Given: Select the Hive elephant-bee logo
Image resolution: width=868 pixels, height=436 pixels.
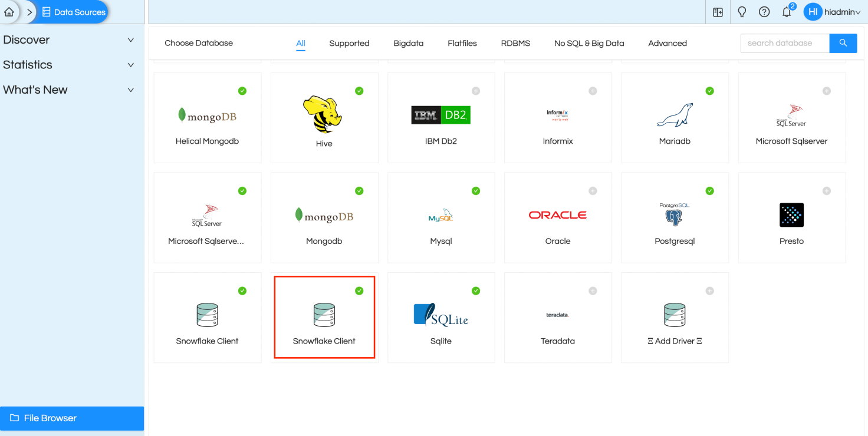Looking at the screenshot, I should [323, 115].
